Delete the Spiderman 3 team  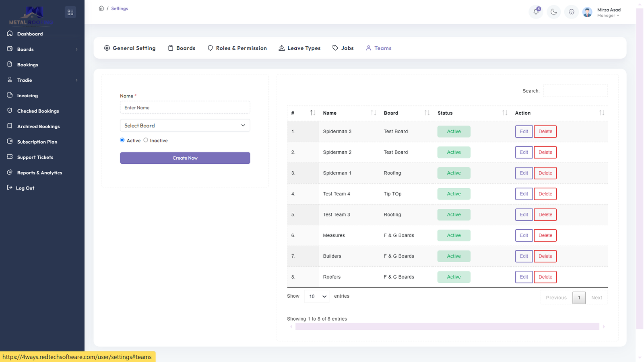(545, 132)
